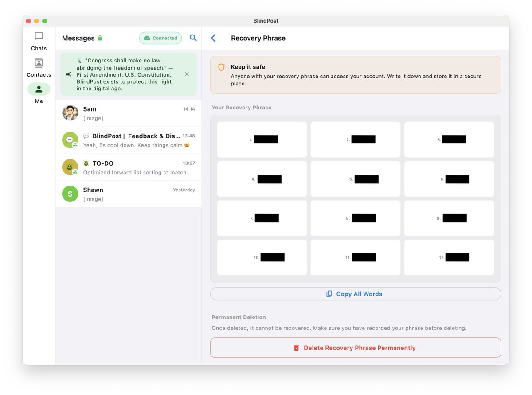Click the megaphone icon in the banner

pyautogui.click(x=69, y=74)
